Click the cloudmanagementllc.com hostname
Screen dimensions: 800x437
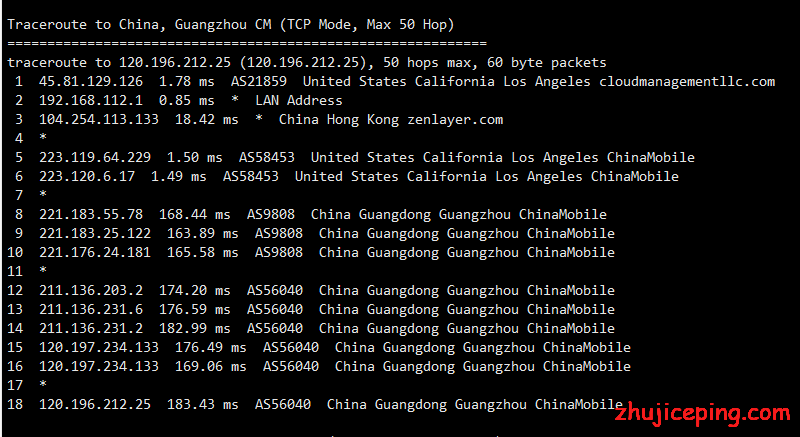[687, 82]
